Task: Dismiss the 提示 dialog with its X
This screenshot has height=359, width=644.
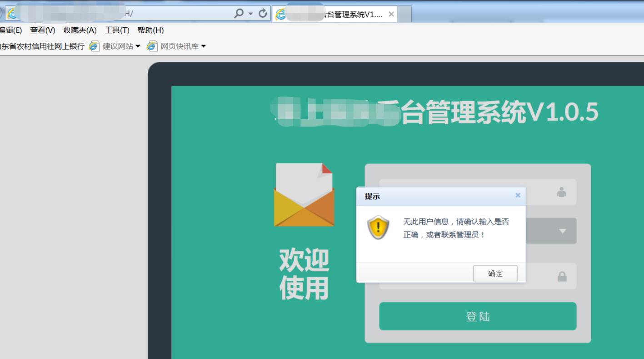Action: click(518, 195)
